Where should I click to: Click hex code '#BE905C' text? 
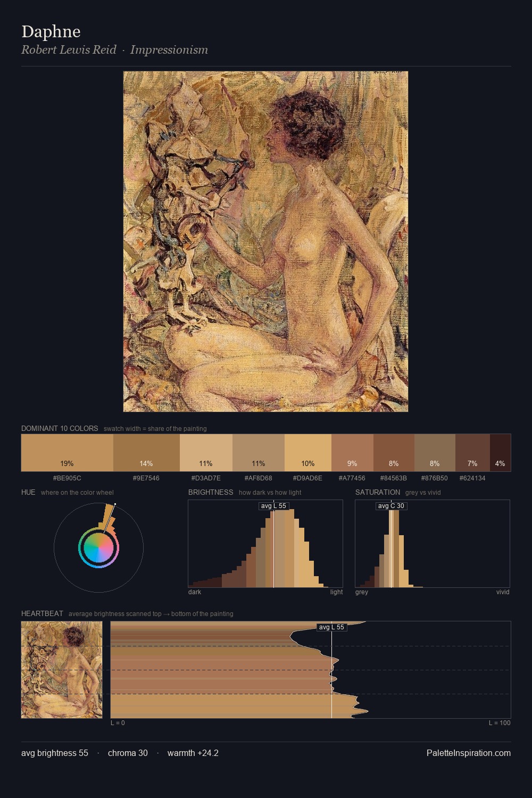(x=67, y=478)
